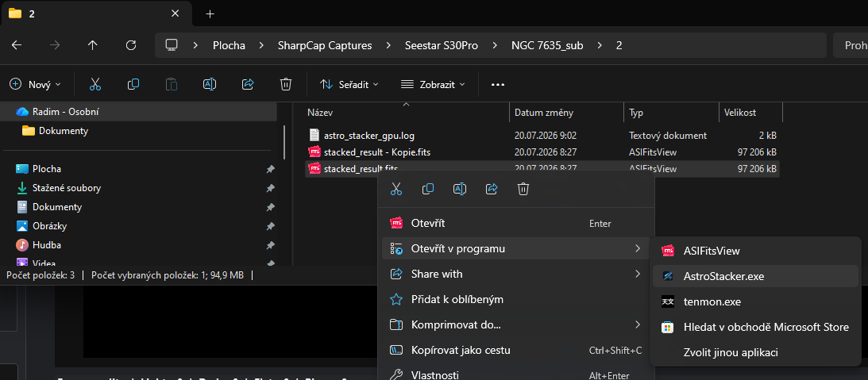
Task: Open the Zobrazit view dropdown
Action: click(x=433, y=84)
